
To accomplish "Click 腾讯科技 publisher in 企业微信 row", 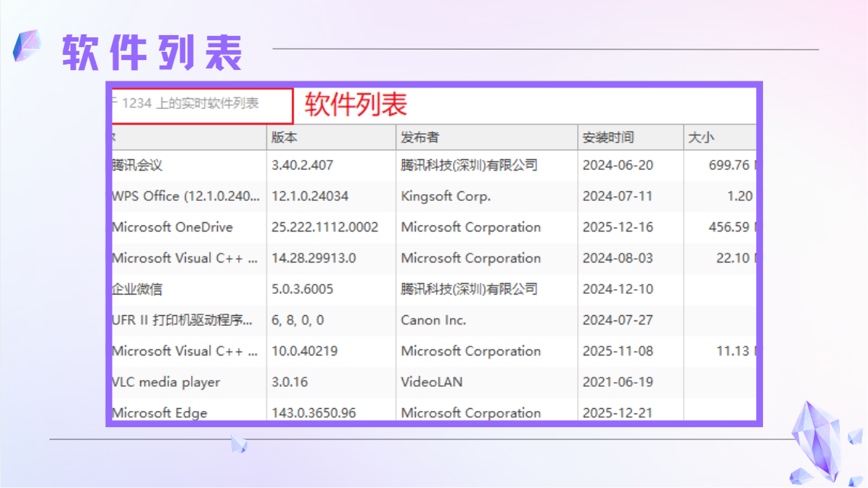I will pyautogui.click(x=470, y=289).
